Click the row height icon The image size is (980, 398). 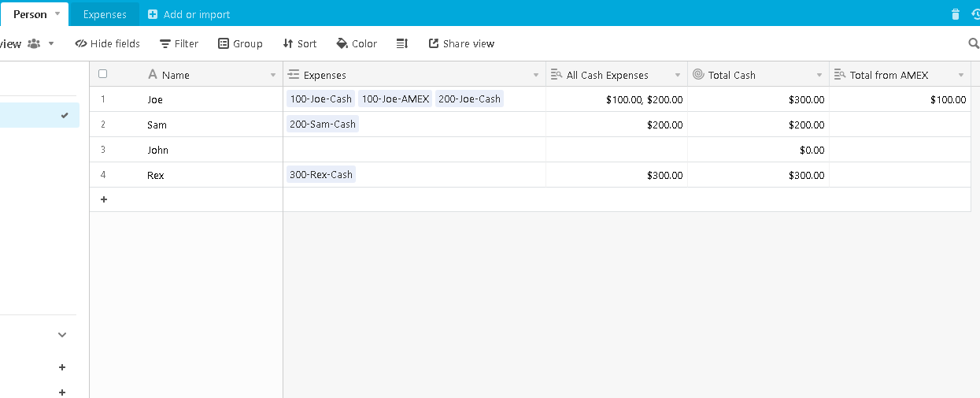402,43
